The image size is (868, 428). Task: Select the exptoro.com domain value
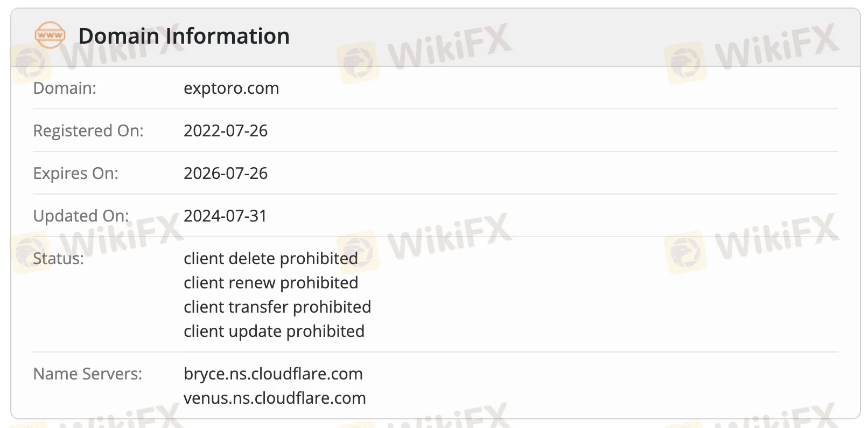click(x=231, y=88)
